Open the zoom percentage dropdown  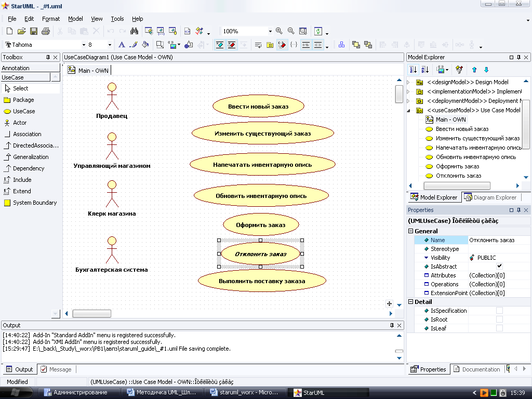coord(270,31)
